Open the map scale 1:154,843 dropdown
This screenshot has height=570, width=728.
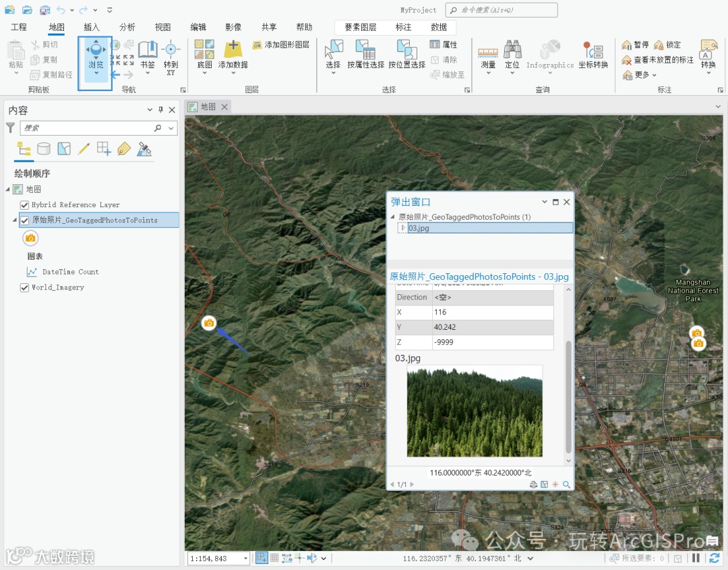[245, 559]
